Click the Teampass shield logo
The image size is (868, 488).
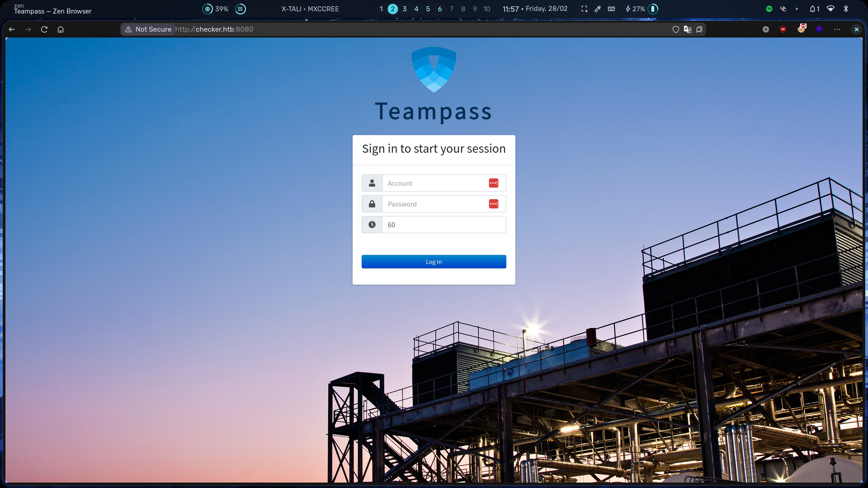(x=434, y=70)
